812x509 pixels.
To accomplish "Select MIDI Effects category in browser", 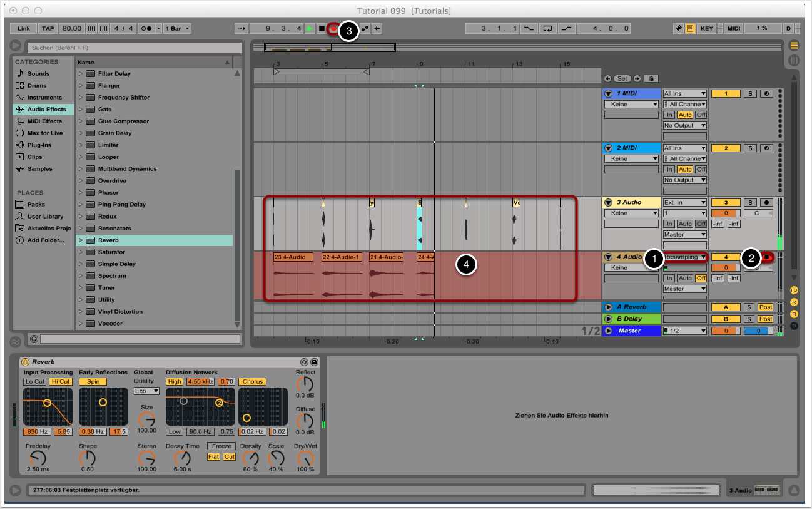I will [x=44, y=121].
